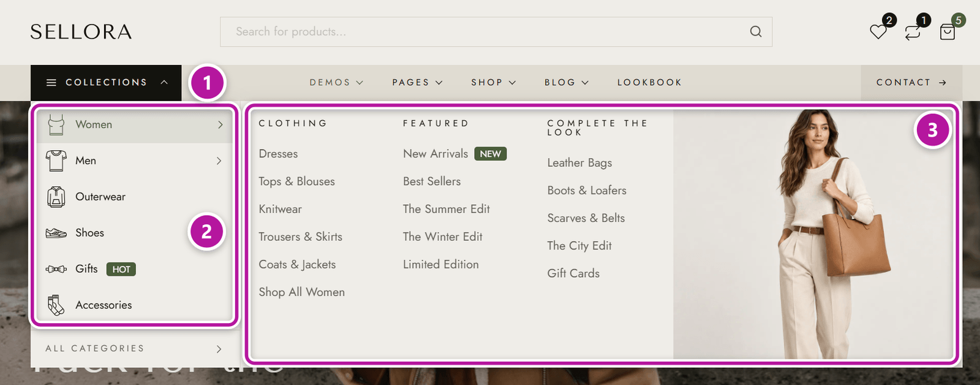
Task: Open the Demos dropdown menu
Action: click(x=336, y=82)
